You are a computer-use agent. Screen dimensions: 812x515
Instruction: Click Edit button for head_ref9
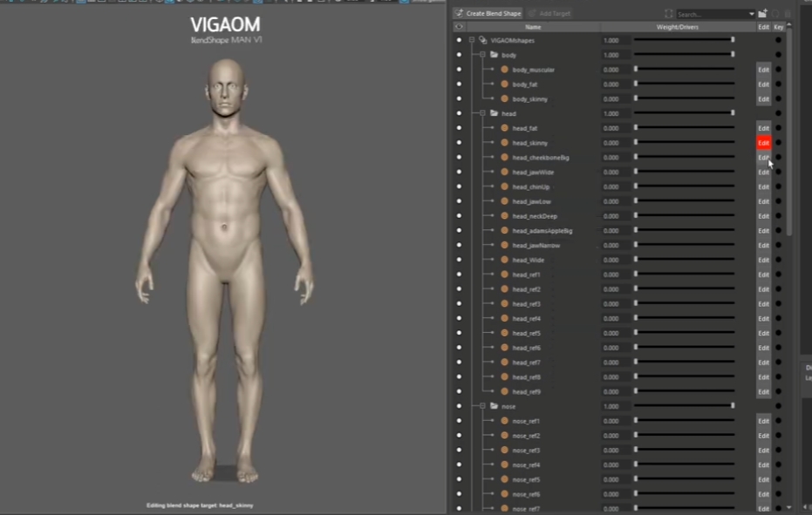pos(763,391)
